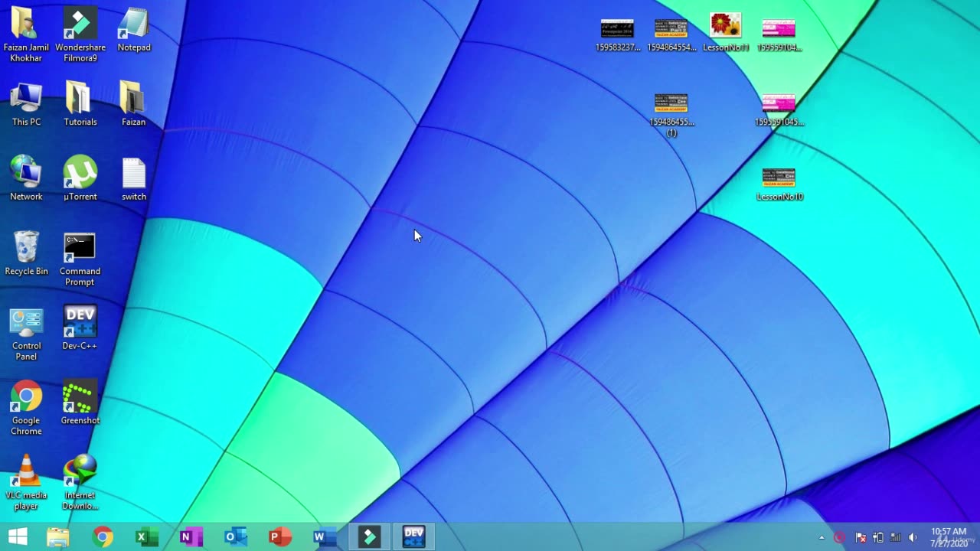Open the battery power tray icon
The image size is (980, 551).
point(878,537)
